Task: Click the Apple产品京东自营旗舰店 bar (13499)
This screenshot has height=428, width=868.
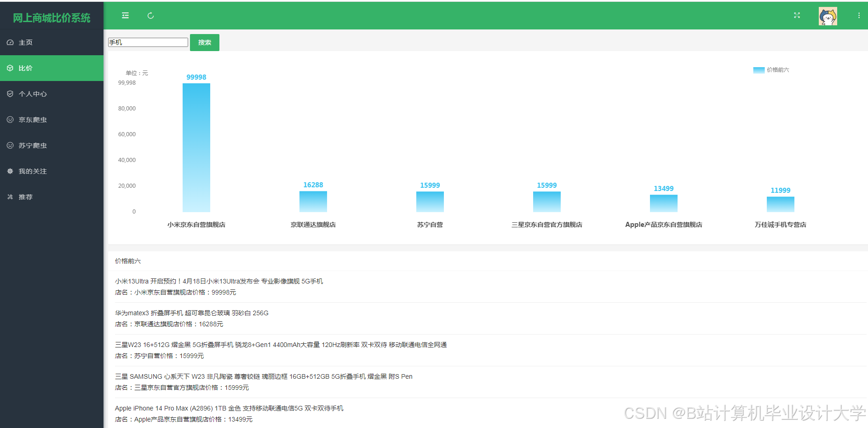Action: tap(664, 203)
